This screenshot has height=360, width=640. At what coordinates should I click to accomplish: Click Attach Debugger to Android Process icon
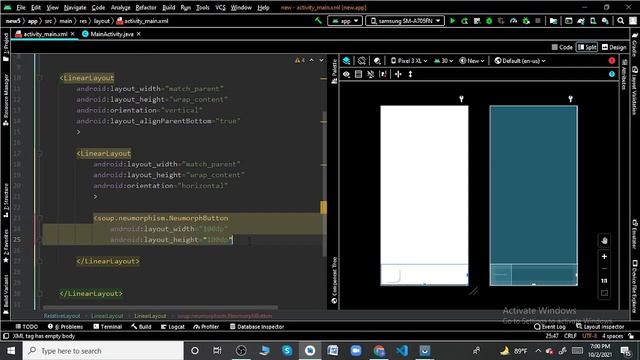tap(526, 21)
